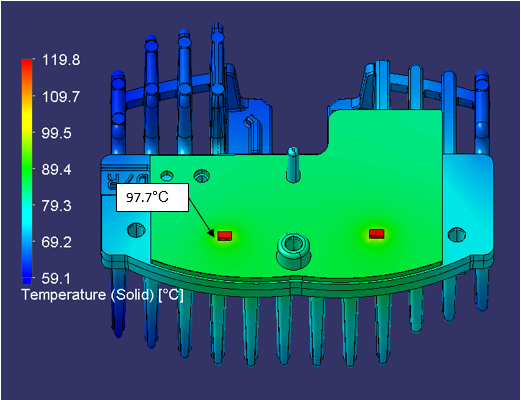This screenshot has height=400, width=521.
Task: Click the 97.7°C callout label
Action: [152, 197]
